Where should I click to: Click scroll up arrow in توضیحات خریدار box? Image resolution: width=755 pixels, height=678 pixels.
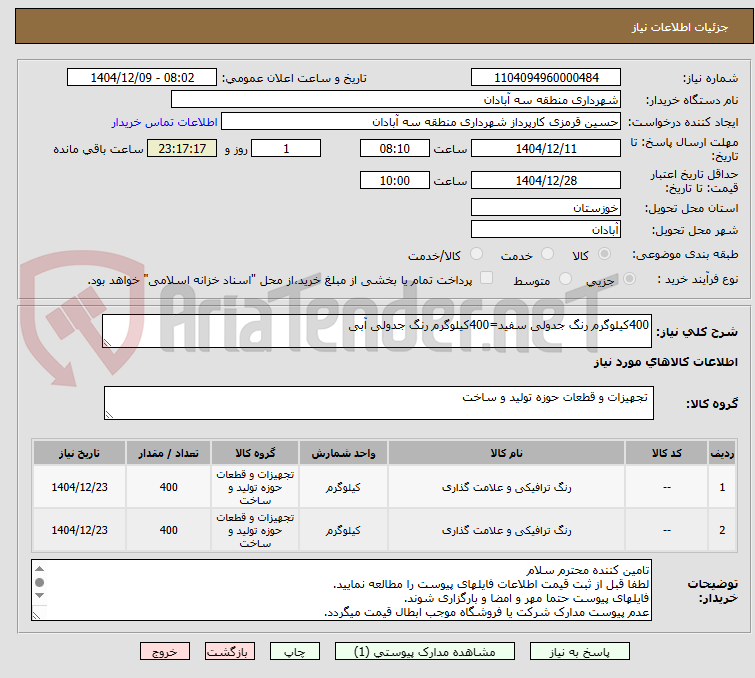[39, 569]
